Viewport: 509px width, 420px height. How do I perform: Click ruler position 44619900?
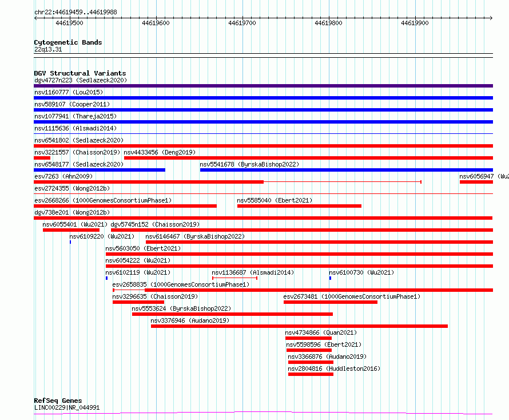pos(415,23)
